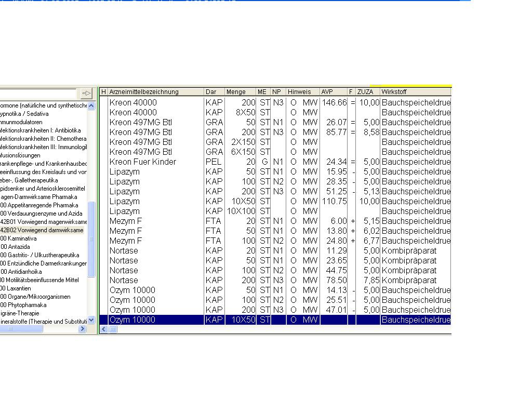This screenshot has height=399, width=532.
Task: Select 42B01 Vorwiegend magenwirksame entry
Action: [x=44, y=222]
